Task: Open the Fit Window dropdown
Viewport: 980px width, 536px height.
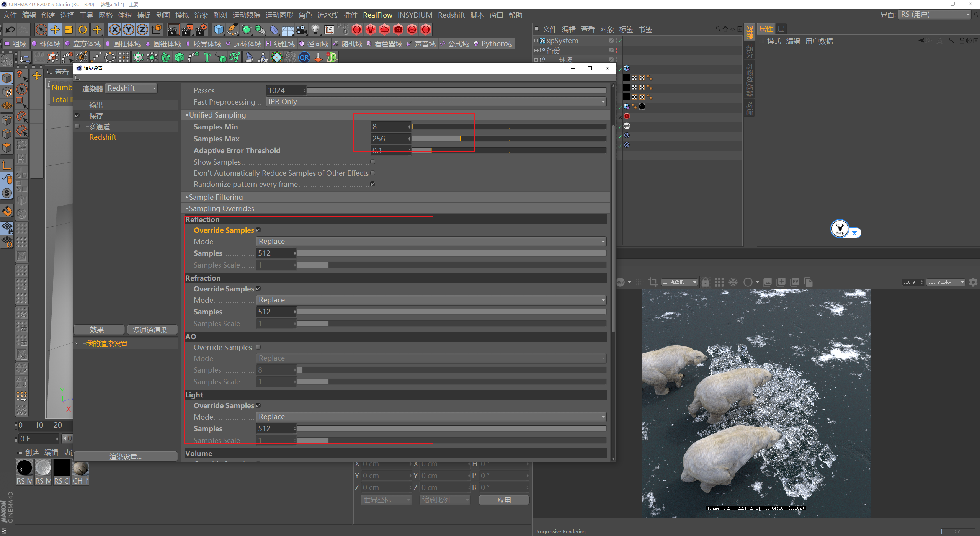Action: pos(946,282)
